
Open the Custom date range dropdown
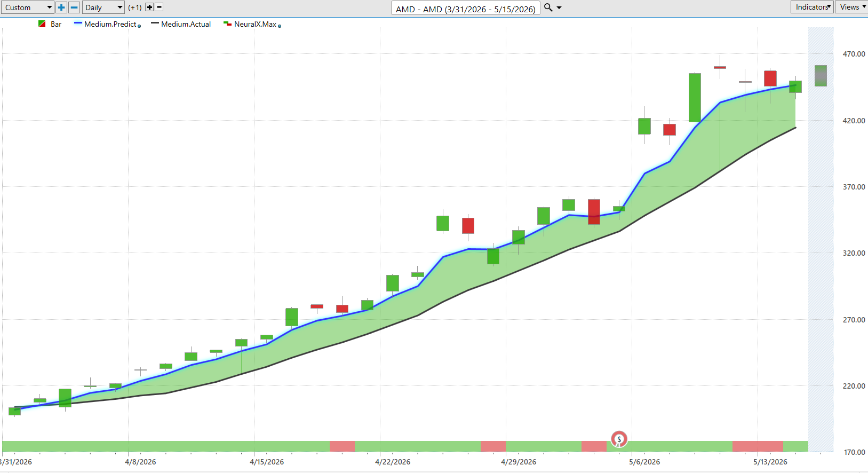pos(28,7)
